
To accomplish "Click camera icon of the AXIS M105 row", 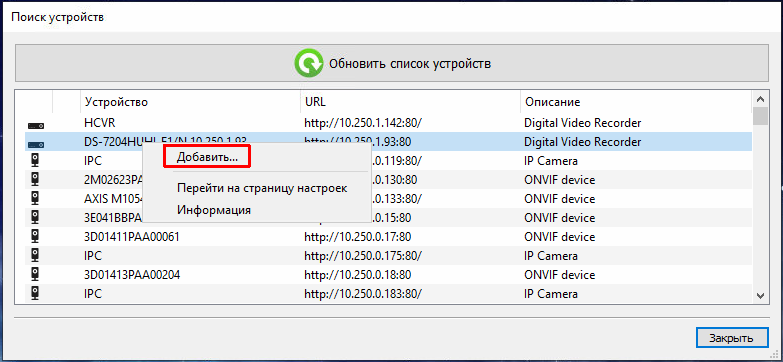I will [x=35, y=199].
